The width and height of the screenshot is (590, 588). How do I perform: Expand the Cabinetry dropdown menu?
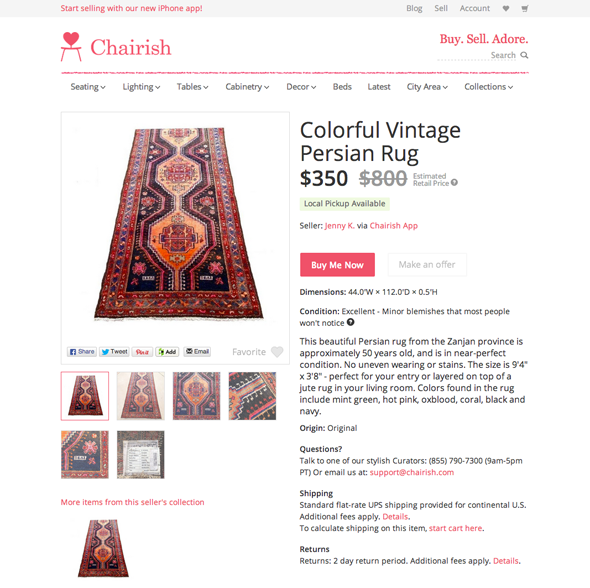pyautogui.click(x=247, y=87)
